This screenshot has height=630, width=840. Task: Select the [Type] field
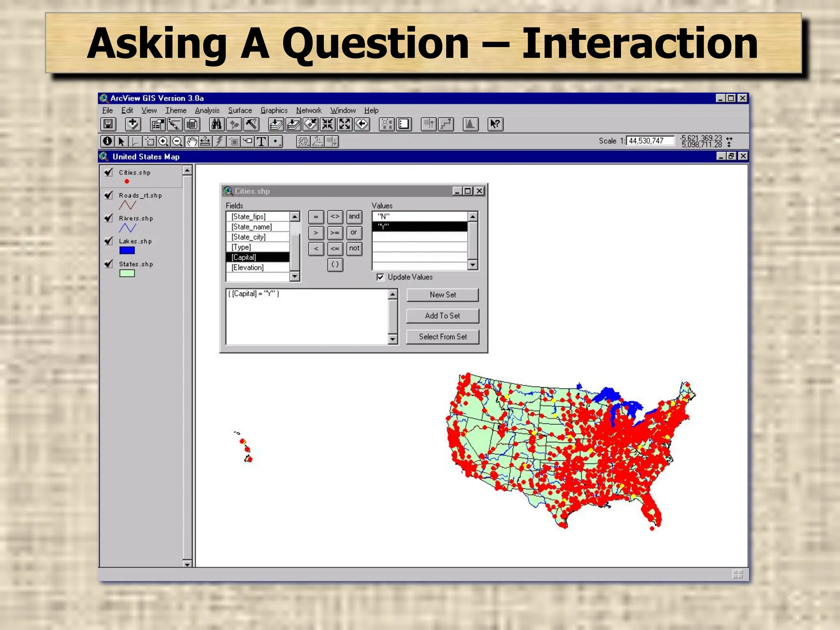[x=258, y=247]
